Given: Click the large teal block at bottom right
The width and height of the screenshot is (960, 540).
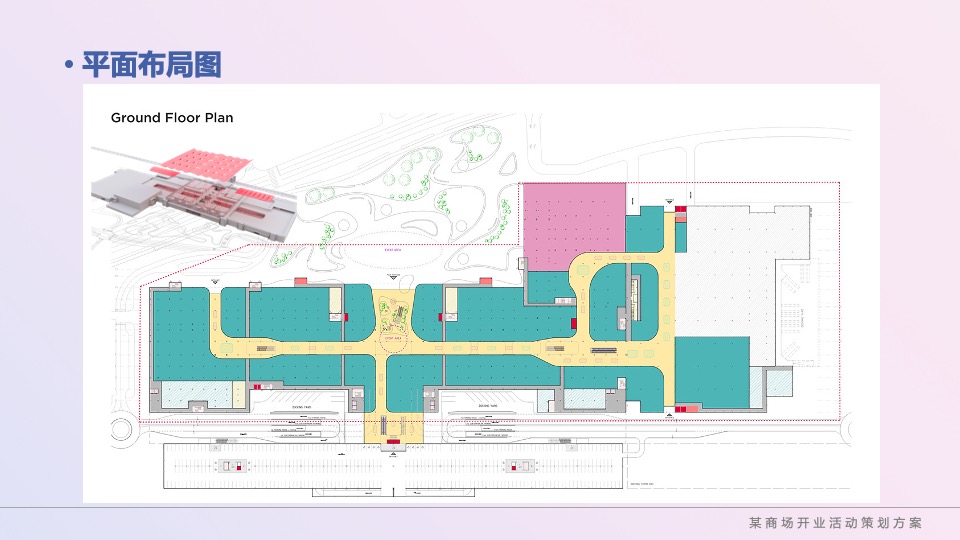Looking at the screenshot, I should point(712,372).
